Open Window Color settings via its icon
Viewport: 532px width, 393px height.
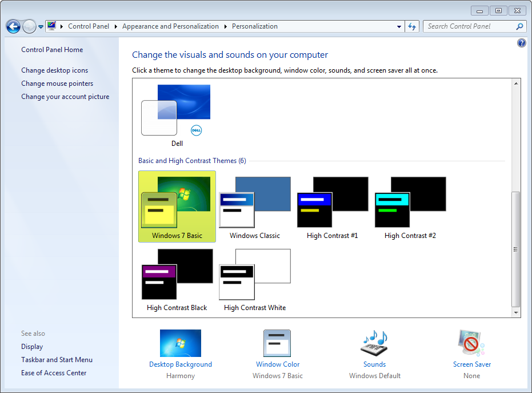[x=277, y=343]
